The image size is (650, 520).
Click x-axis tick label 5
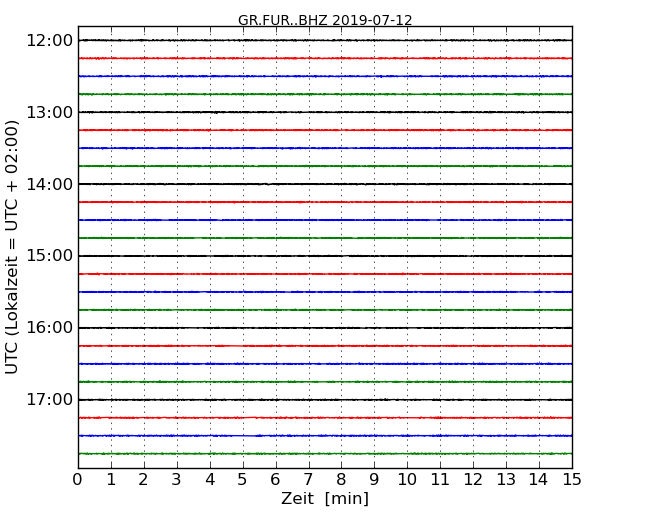[243, 480]
